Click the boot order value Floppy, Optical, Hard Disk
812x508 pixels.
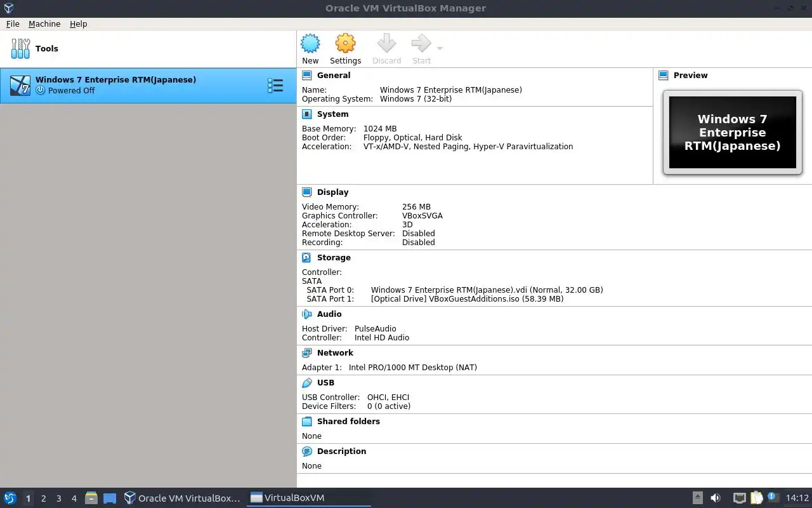pos(412,138)
